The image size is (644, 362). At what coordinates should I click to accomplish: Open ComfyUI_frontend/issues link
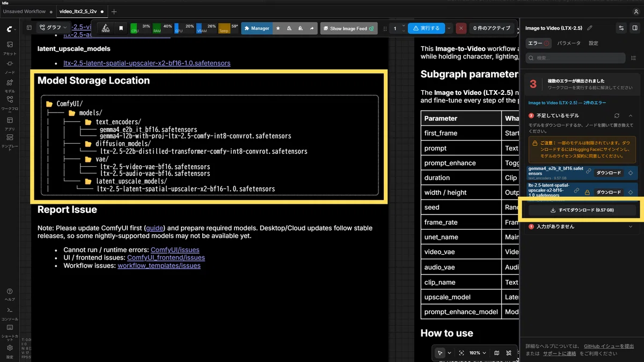click(166, 257)
